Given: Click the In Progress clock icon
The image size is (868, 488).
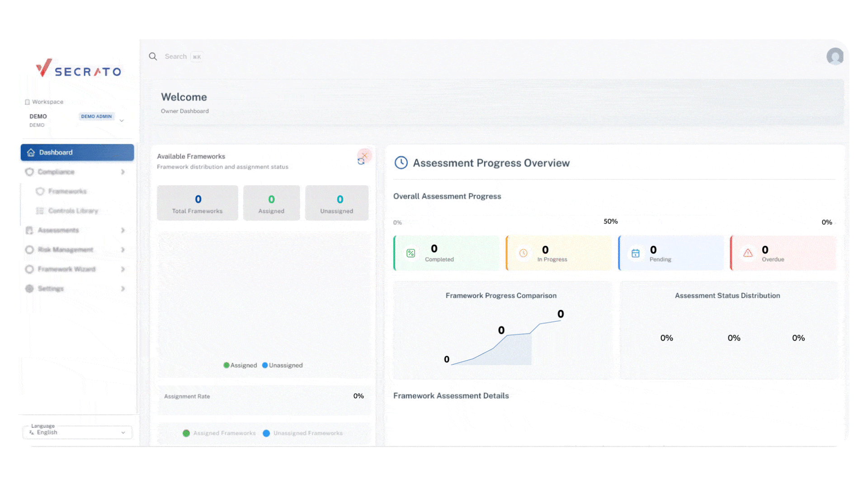Looking at the screenshot, I should 523,253.
